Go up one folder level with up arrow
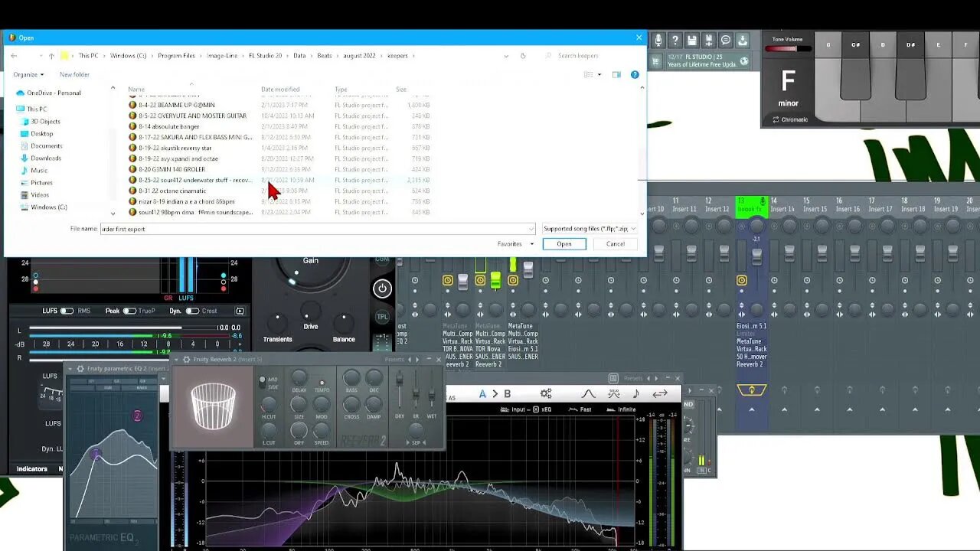The height and width of the screenshot is (551, 980). [x=51, y=56]
